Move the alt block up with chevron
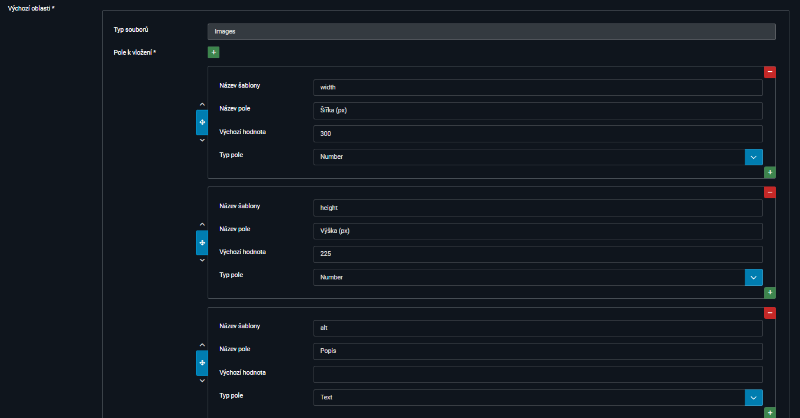Image resolution: width=800 pixels, height=418 pixels. pos(202,345)
